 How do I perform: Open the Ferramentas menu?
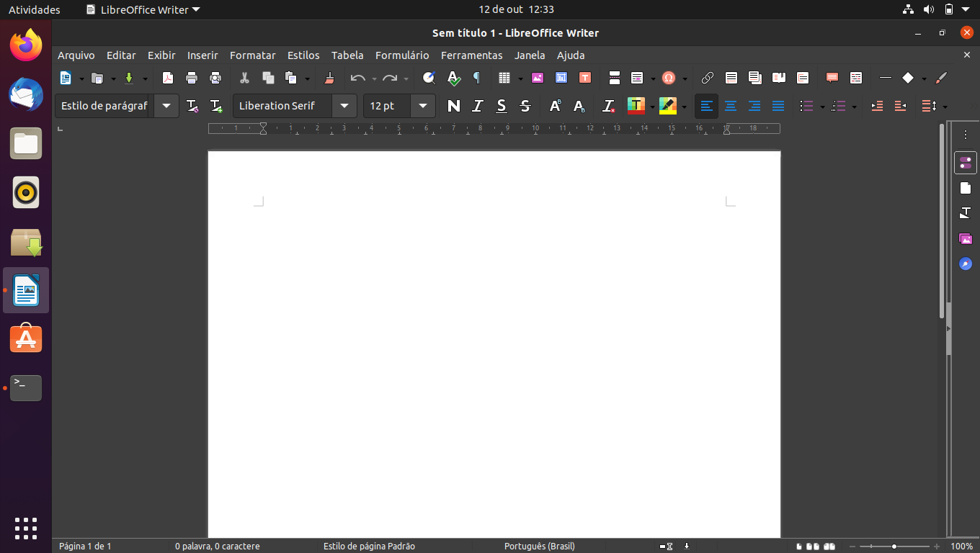pyautogui.click(x=472, y=55)
